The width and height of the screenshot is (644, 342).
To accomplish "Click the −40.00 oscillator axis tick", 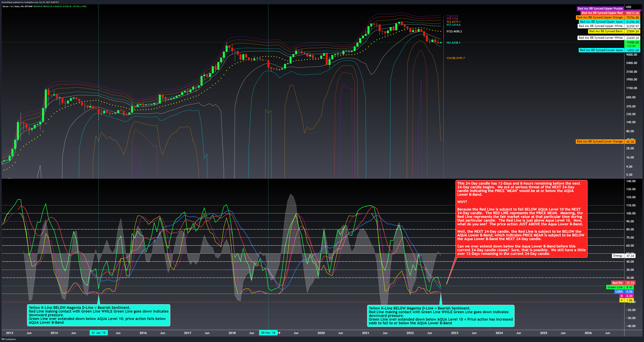I will click(x=630, y=326).
